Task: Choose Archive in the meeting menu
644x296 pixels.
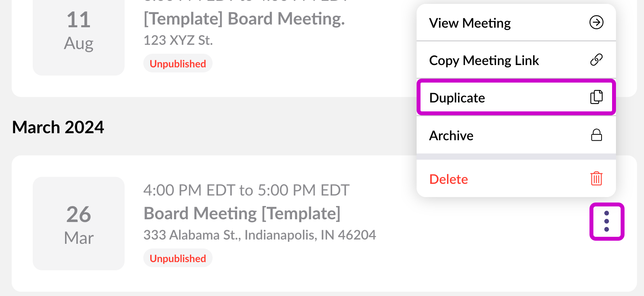Action: [451, 136]
